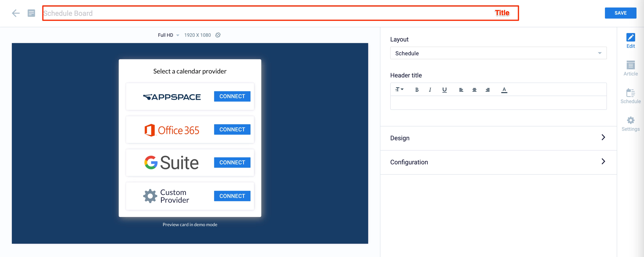Click the SAVE button
The image size is (644, 257).
620,13
